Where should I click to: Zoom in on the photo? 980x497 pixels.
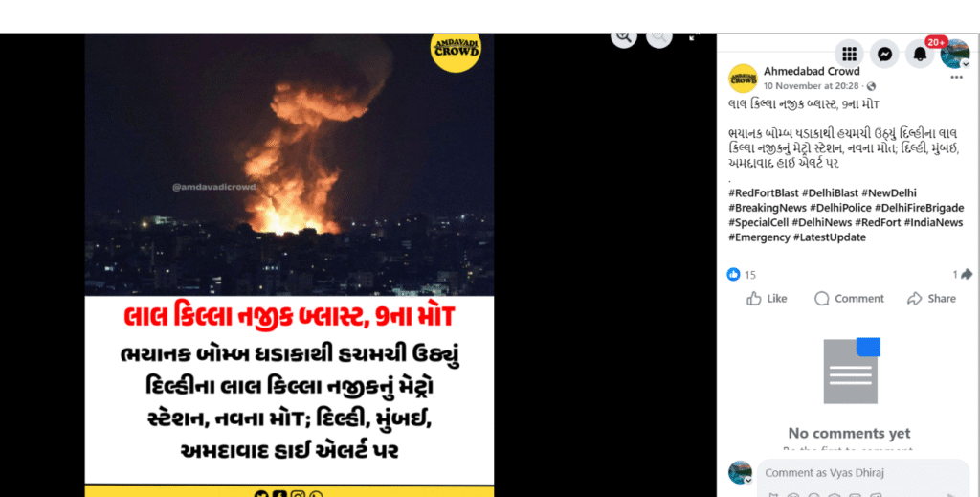tap(624, 37)
